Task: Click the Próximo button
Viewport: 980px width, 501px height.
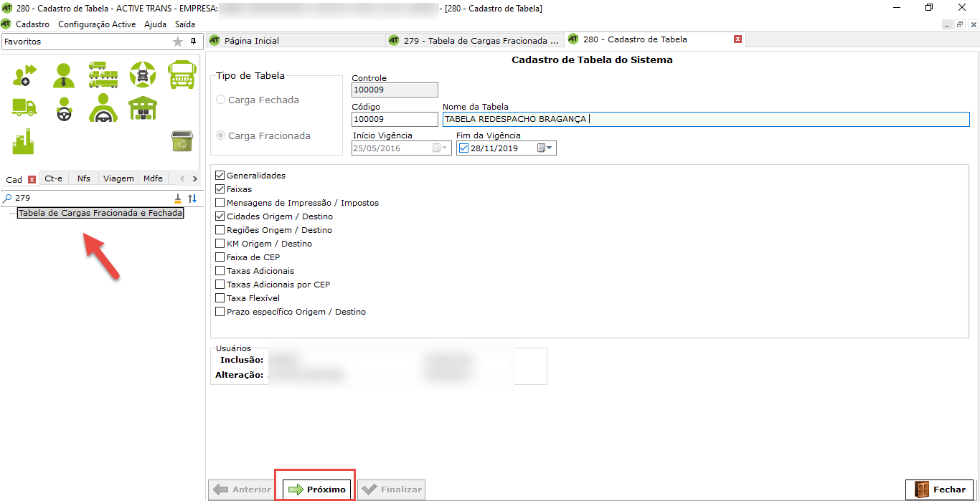Action: 316,490
